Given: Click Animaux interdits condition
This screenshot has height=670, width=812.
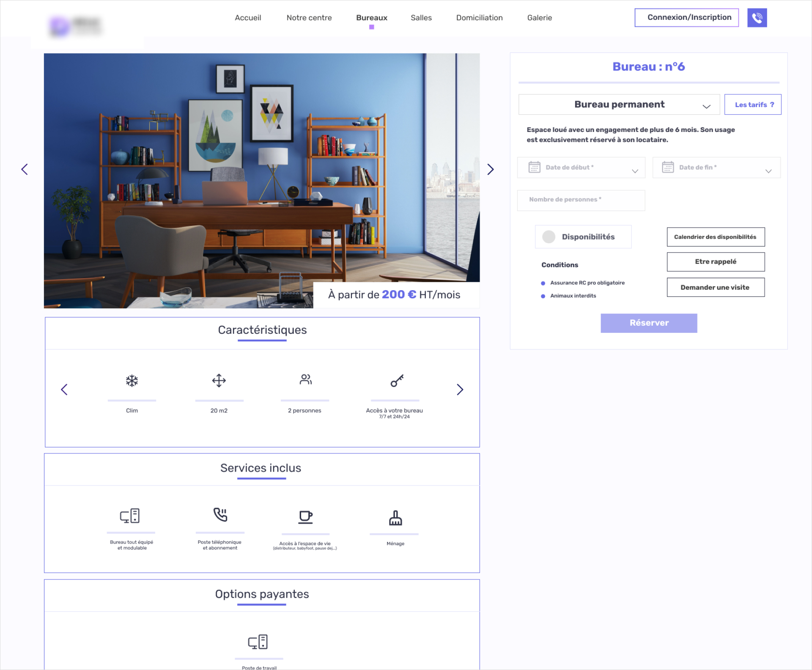Looking at the screenshot, I should pos(573,296).
